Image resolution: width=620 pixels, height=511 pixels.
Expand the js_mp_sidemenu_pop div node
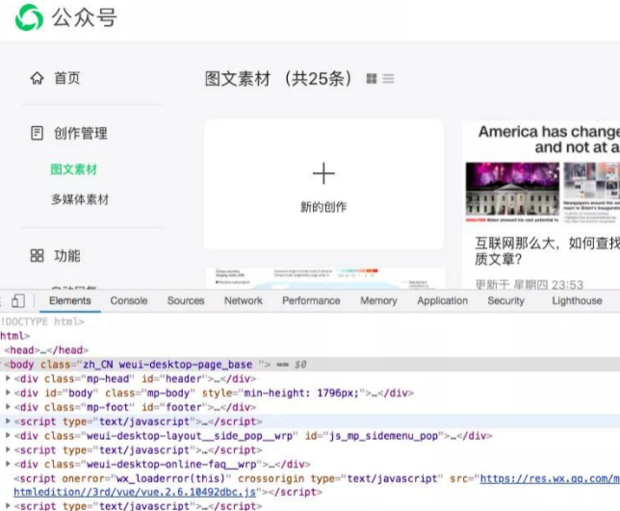[8, 435]
